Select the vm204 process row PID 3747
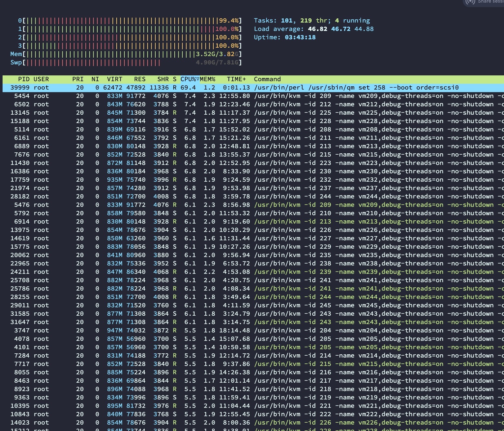The height and width of the screenshot is (431, 504). coord(253,330)
